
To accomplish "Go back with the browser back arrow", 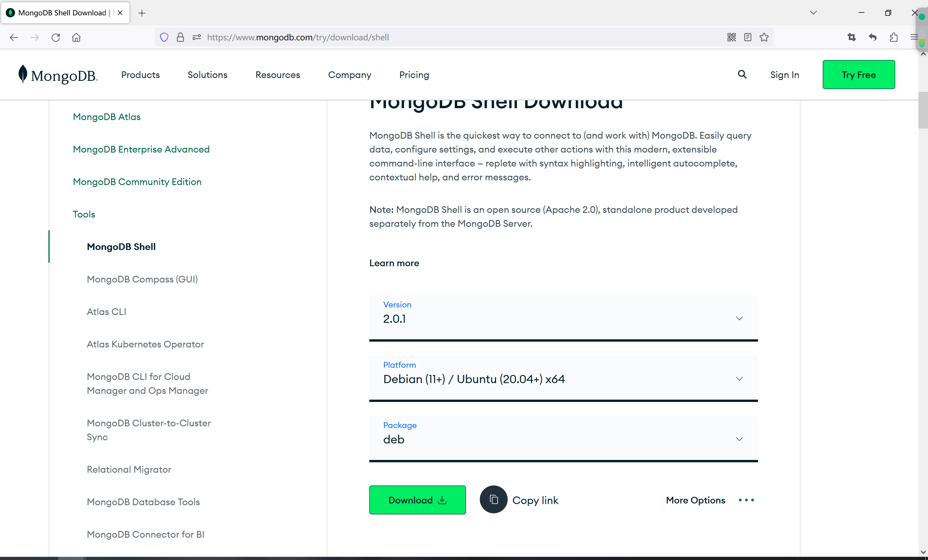I will click(14, 37).
